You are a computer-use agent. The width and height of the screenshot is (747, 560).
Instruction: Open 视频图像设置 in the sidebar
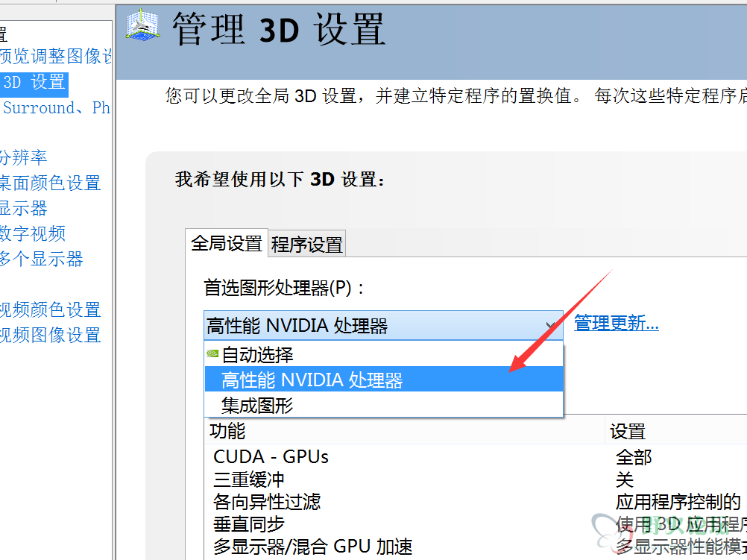[x=50, y=335]
